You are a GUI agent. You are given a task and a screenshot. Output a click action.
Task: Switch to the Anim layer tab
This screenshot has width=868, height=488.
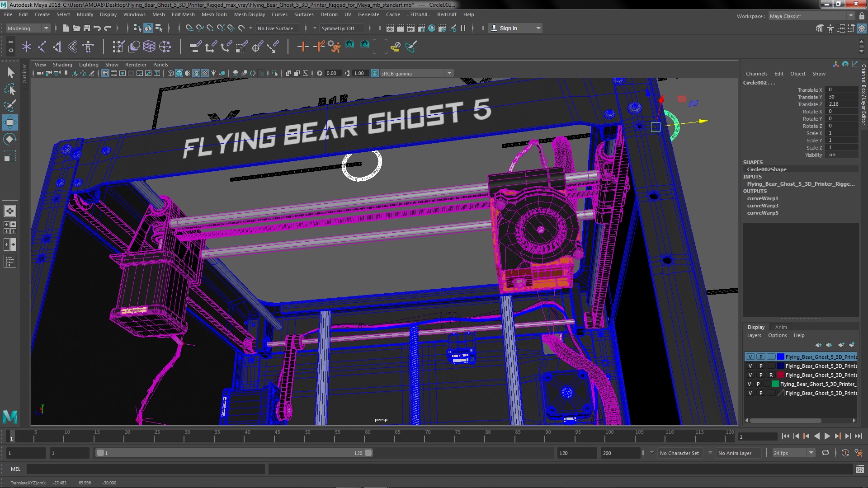(x=781, y=327)
